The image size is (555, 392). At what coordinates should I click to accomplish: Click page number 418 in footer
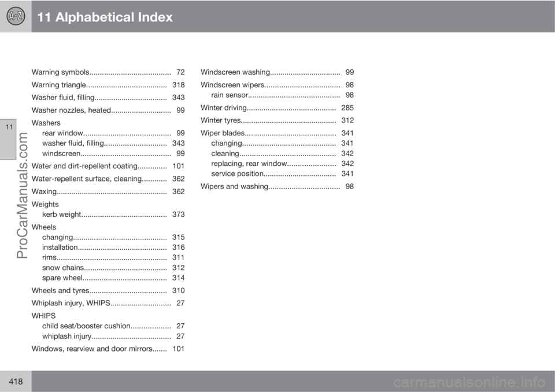(16, 382)
